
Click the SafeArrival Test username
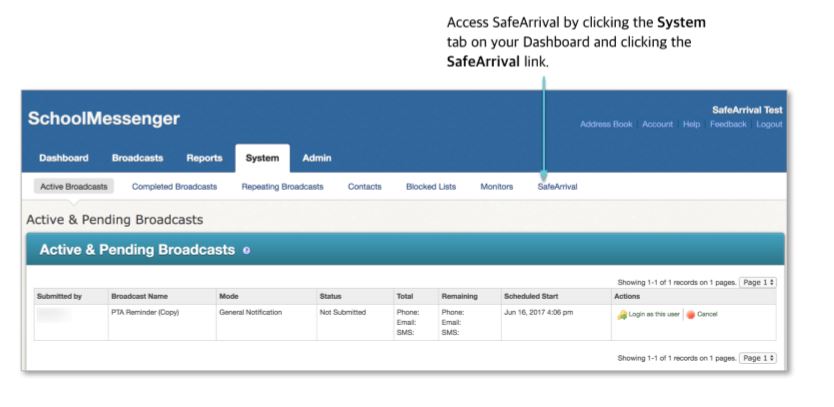coord(747,110)
